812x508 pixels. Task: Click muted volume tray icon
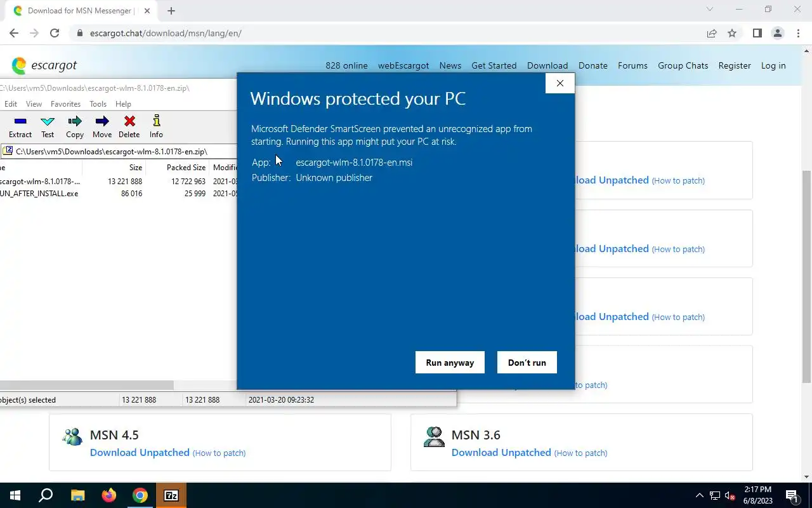[730, 496]
